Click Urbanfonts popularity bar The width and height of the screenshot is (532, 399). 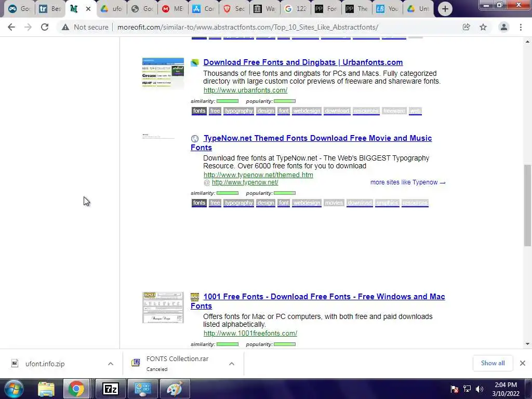[x=285, y=101]
